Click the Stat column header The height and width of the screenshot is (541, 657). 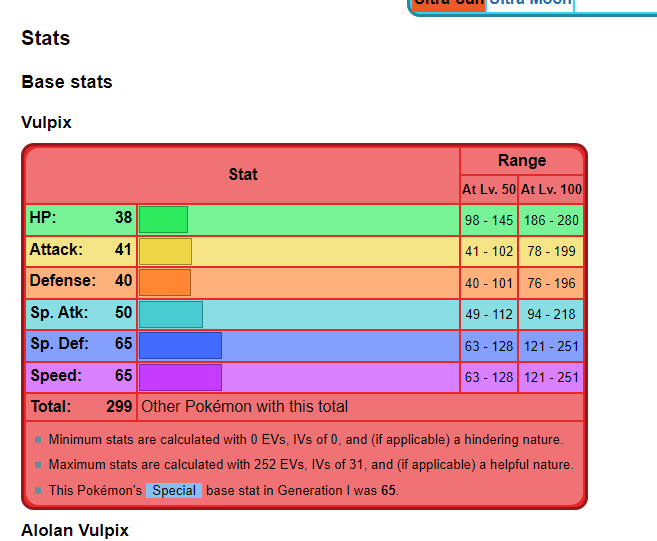[x=243, y=174]
